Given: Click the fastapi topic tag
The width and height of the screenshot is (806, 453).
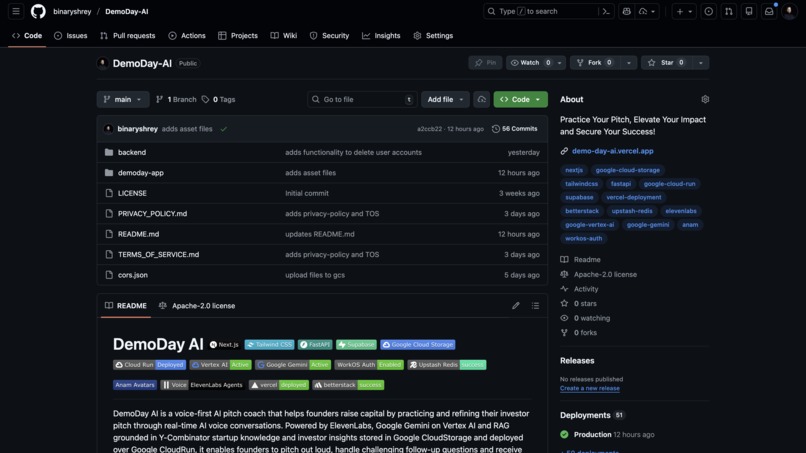Looking at the screenshot, I should pos(620,184).
